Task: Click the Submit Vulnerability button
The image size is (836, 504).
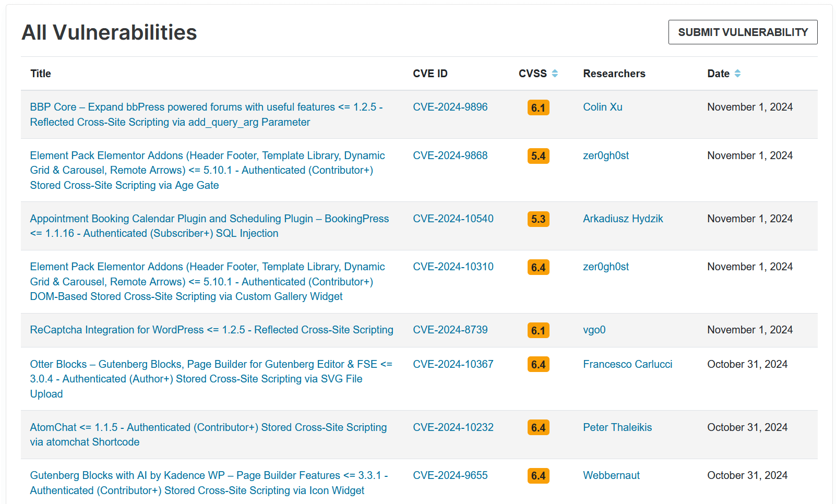Action: tap(742, 32)
